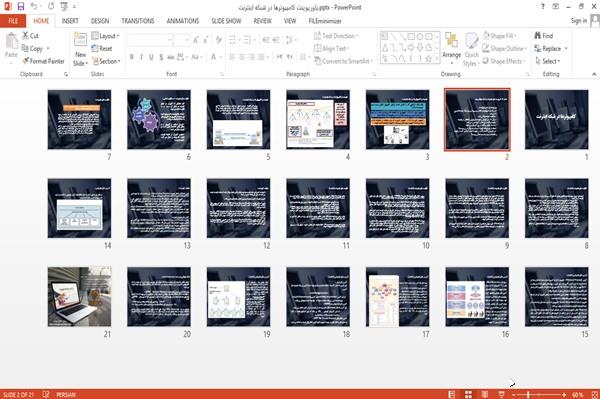Collapse the ribbon arrow
This screenshot has height=399, width=600.
[594, 74]
